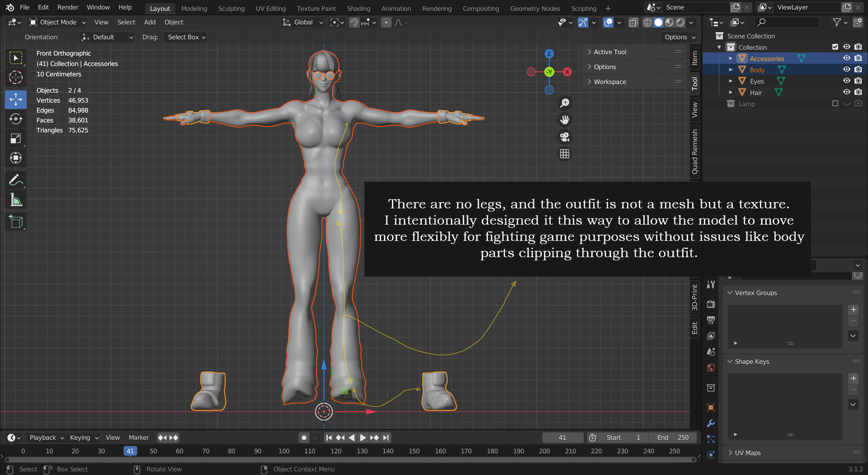Choose the Transform tool
Screen dimensions: 868x475
tap(16, 158)
